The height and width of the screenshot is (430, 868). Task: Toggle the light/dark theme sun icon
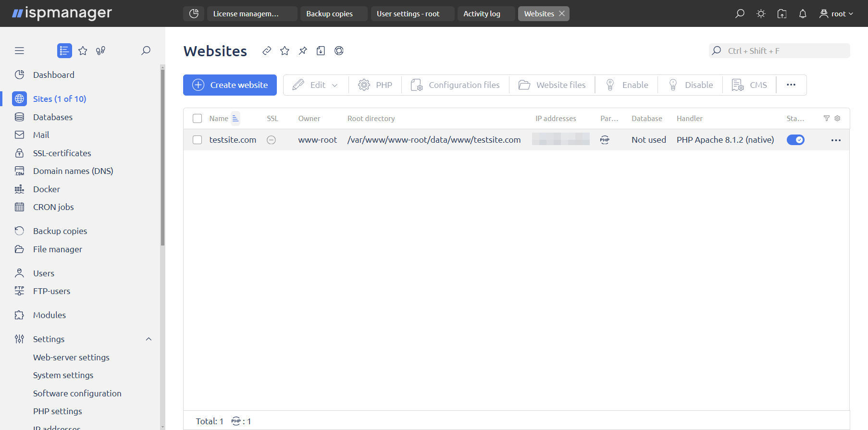pos(761,14)
